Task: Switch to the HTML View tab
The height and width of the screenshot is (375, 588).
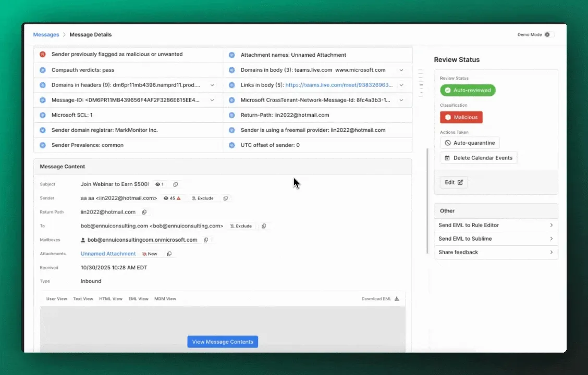Action: pyautogui.click(x=111, y=299)
